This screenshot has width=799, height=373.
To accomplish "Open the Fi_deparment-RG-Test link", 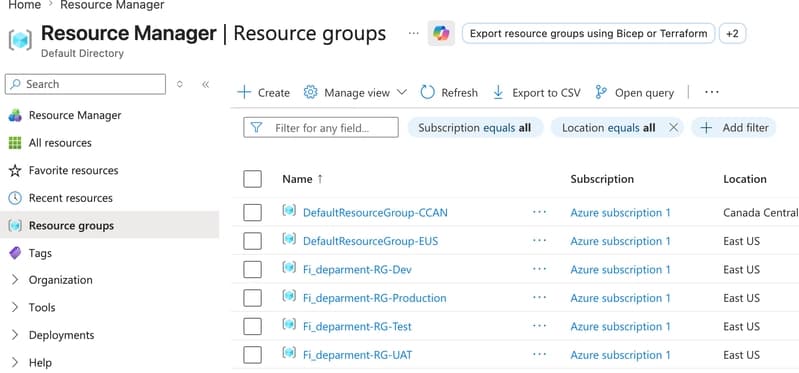I will point(357,327).
